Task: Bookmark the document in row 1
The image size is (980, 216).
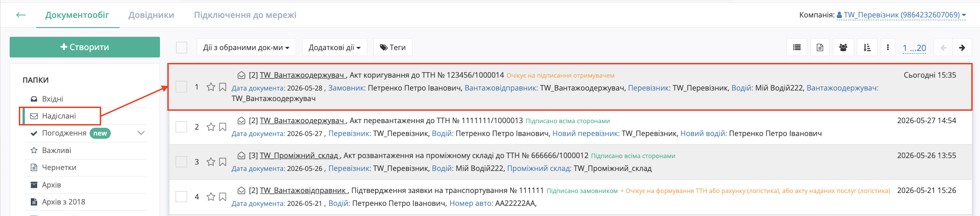Action: 222,87
